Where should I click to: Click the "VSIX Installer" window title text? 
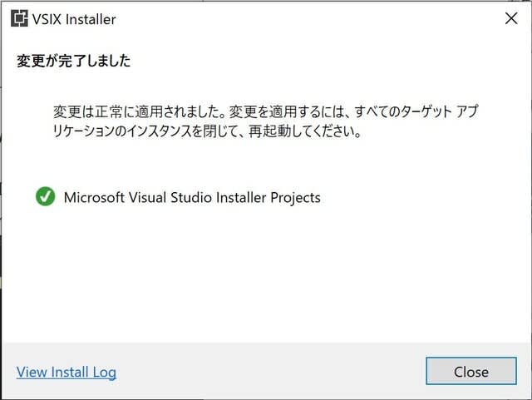click(x=76, y=18)
